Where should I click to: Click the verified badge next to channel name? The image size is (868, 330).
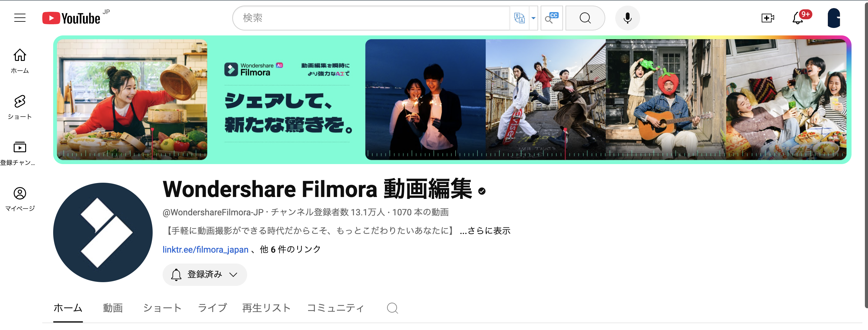(482, 191)
